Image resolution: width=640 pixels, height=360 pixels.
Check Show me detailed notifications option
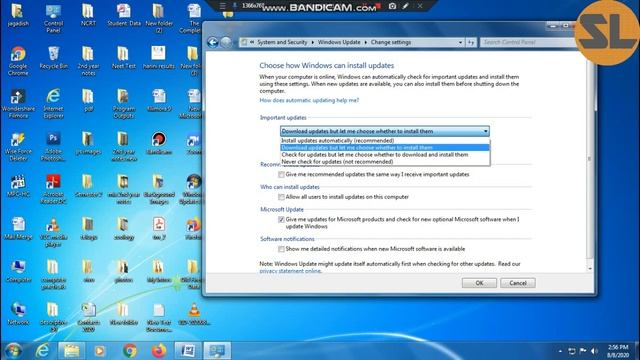point(281,249)
